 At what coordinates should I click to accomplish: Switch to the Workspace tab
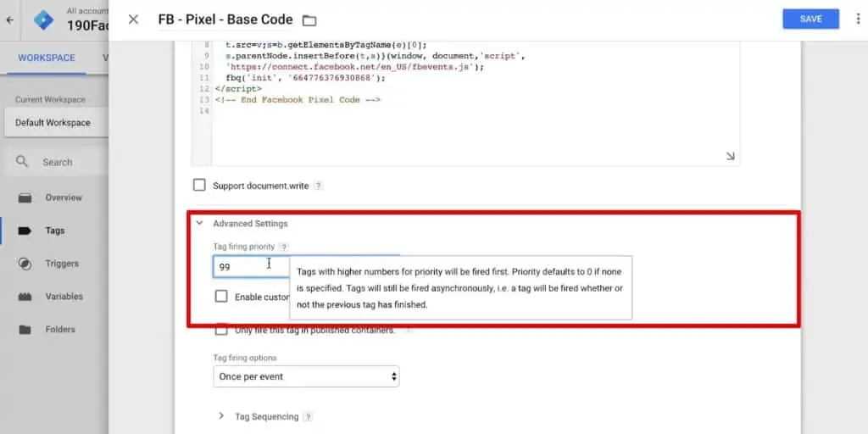(x=47, y=58)
